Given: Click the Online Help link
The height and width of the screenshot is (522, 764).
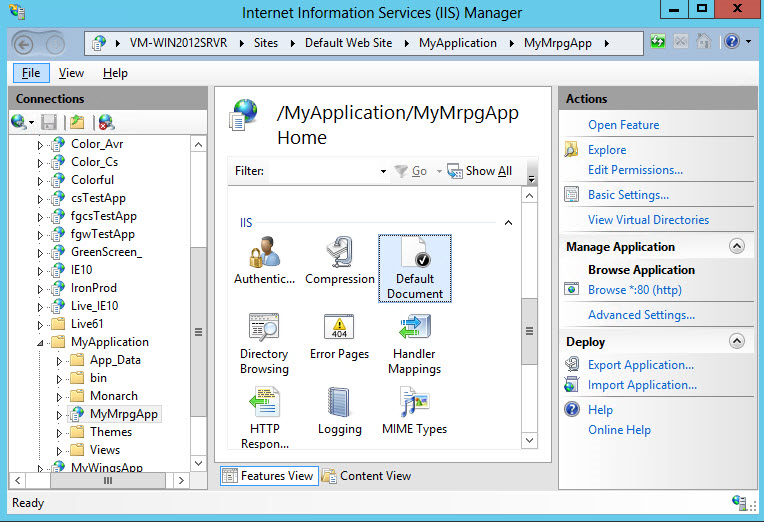Looking at the screenshot, I should [619, 429].
